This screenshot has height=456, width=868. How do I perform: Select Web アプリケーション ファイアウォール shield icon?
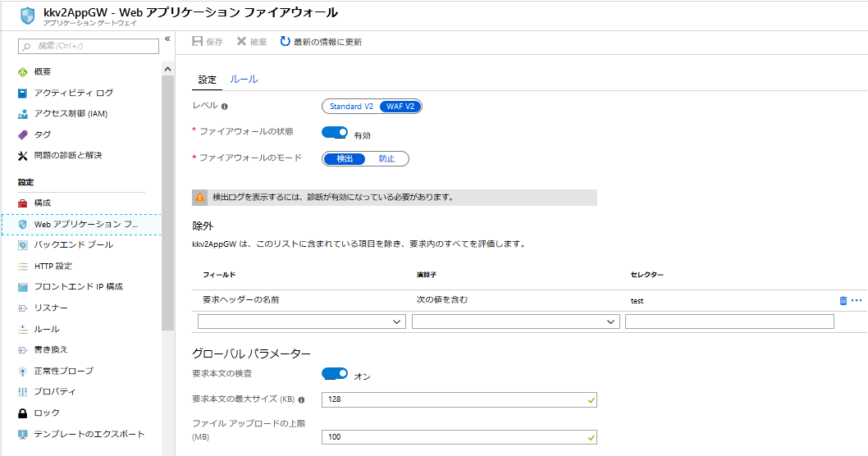[23, 225]
